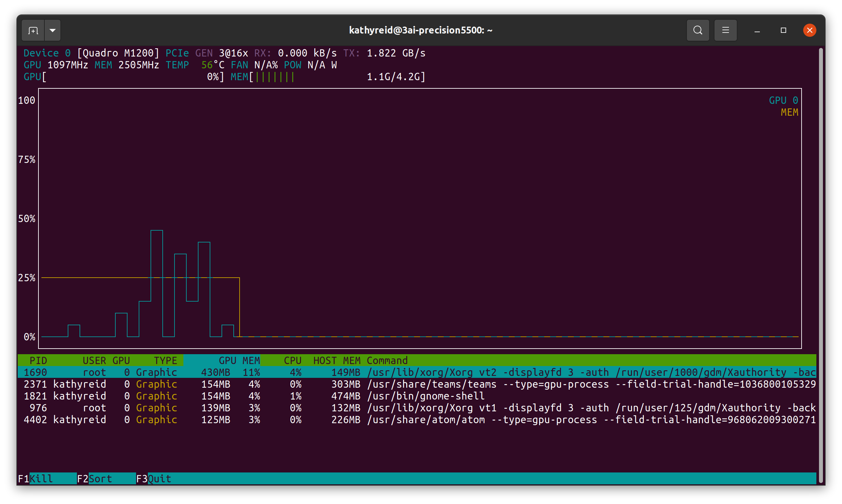Minimize the terminal window
Viewport: 842px width, 504px height.
[x=757, y=31]
